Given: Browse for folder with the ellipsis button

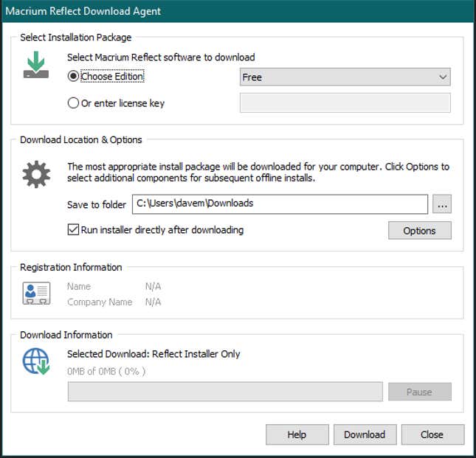Looking at the screenshot, I should [x=442, y=204].
